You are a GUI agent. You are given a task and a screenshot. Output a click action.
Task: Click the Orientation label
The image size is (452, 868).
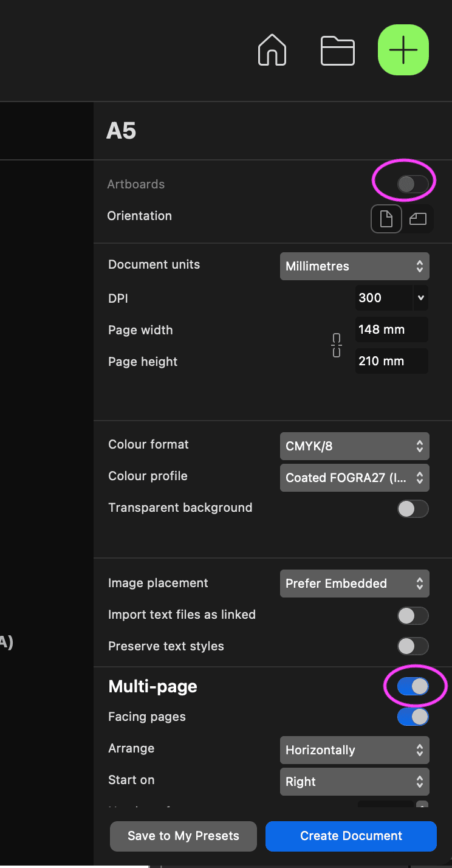click(x=139, y=216)
